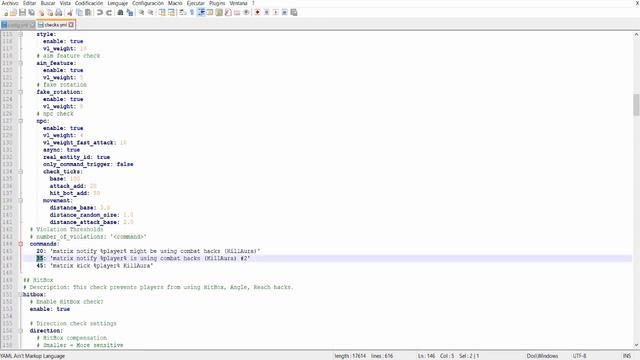
Task: Click UTF-8 encoding in status bar
Action: pyautogui.click(x=579, y=356)
